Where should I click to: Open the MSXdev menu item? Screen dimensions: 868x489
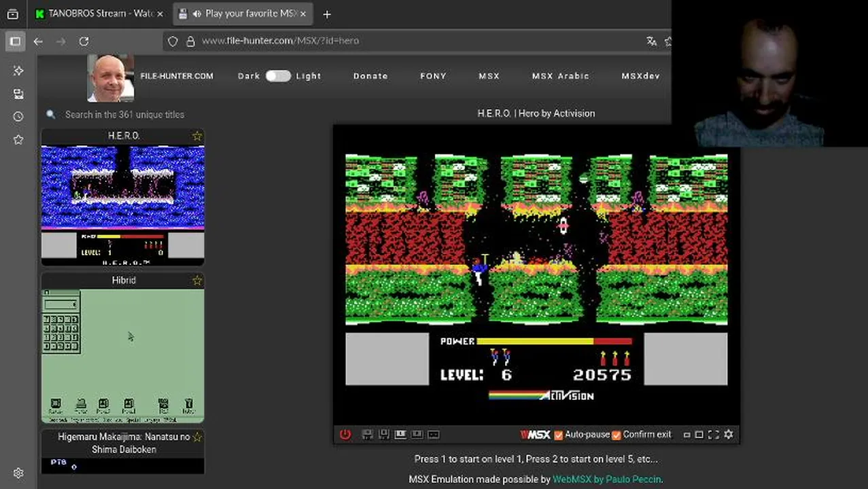tap(640, 76)
